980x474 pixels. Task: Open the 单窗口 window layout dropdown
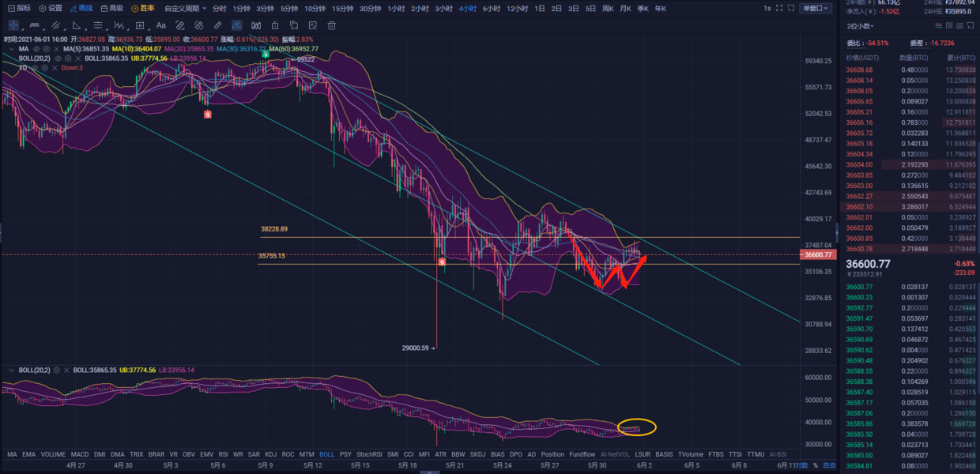coord(816,8)
